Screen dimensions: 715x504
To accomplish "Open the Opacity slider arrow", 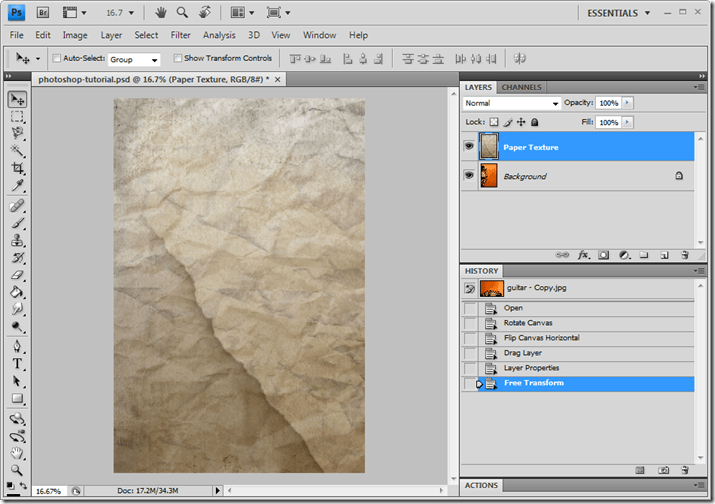I will 627,103.
